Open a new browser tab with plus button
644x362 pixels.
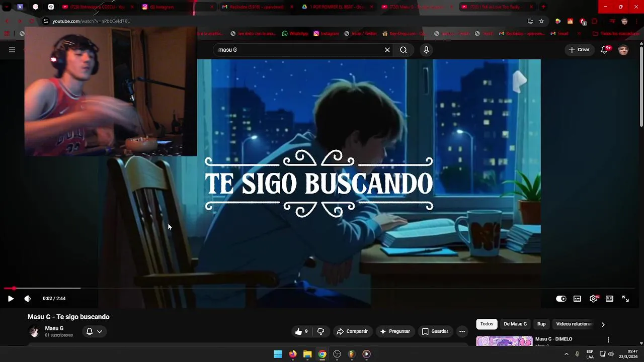(543, 7)
